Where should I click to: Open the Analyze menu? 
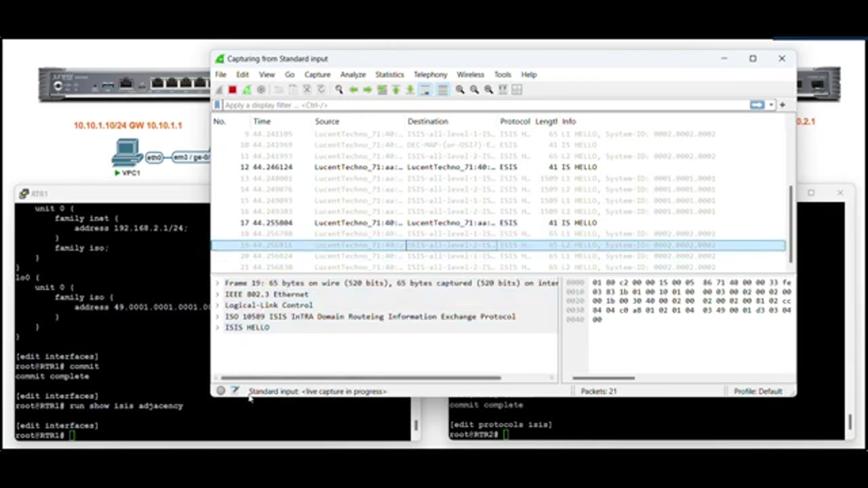tap(353, 75)
